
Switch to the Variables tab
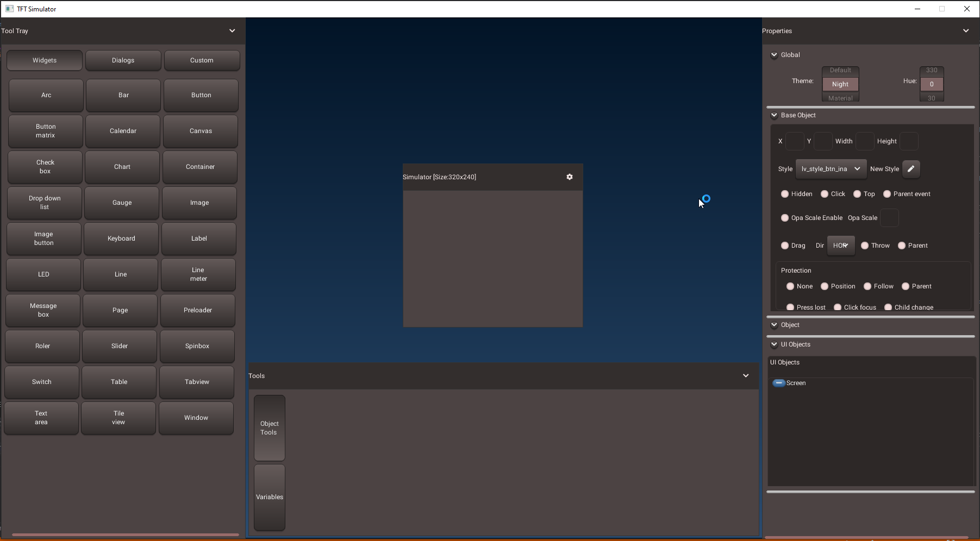click(269, 497)
